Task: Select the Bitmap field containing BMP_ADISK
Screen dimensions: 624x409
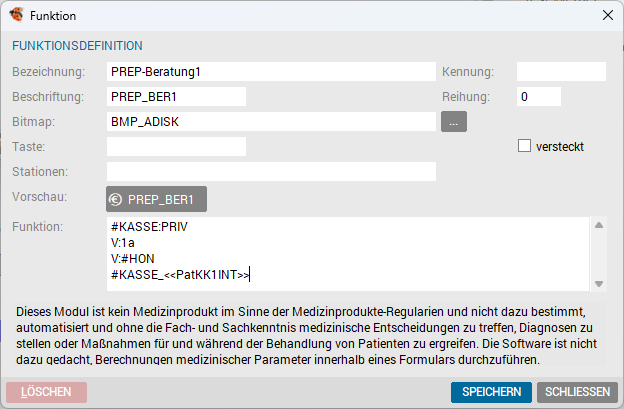Action: [x=271, y=121]
